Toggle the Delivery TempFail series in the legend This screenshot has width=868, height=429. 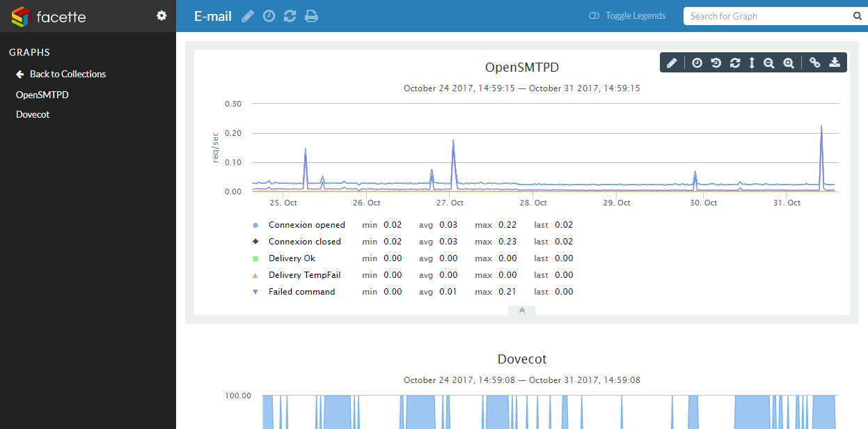point(305,275)
